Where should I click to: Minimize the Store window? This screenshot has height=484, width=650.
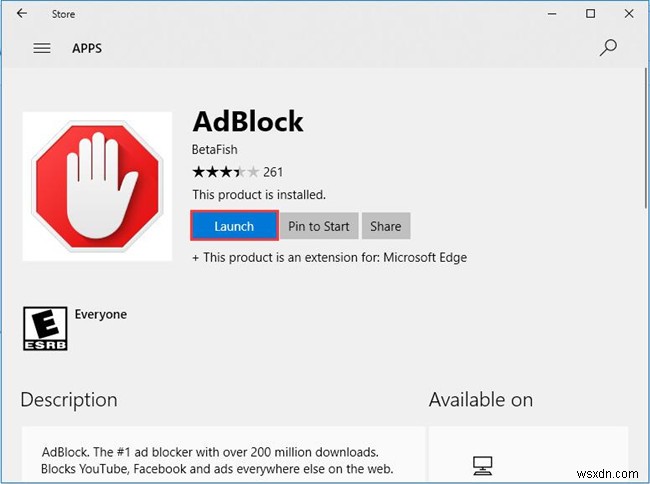pos(552,14)
